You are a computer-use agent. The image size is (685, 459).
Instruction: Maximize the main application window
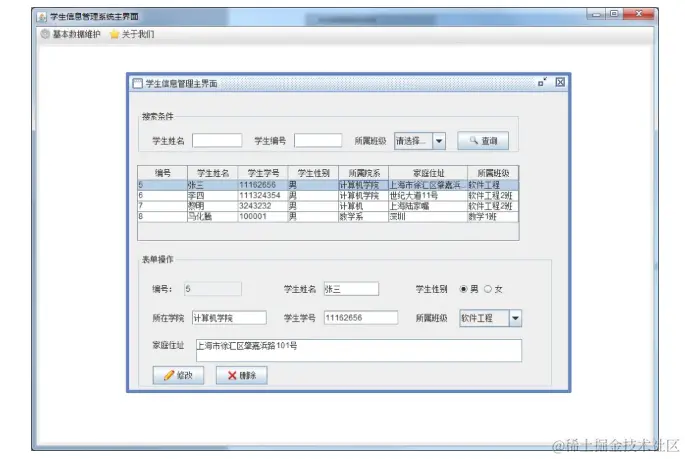pyautogui.click(x=614, y=14)
